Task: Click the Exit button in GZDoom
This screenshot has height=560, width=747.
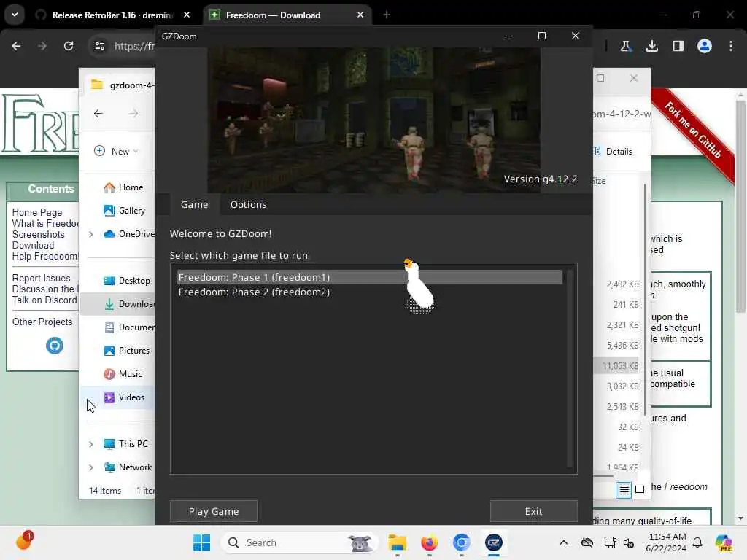Action: [x=533, y=511]
